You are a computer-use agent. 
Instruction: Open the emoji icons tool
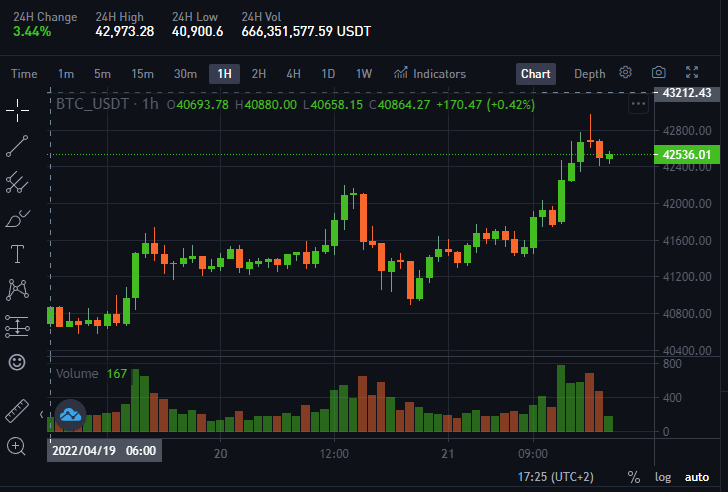pyautogui.click(x=17, y=362)
